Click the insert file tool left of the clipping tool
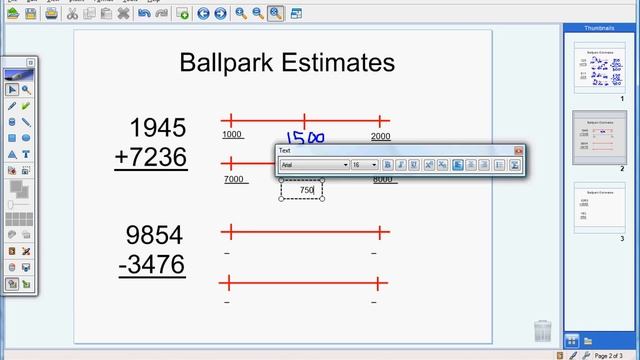 pyautogui.click(x=12, y=170)
